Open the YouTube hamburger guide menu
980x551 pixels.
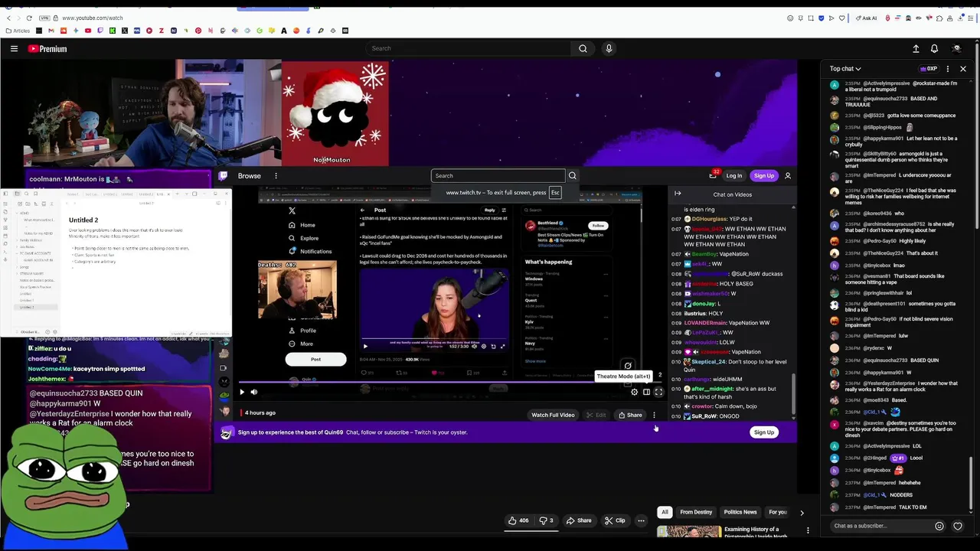pyautogui.click(x=14, y=48)
